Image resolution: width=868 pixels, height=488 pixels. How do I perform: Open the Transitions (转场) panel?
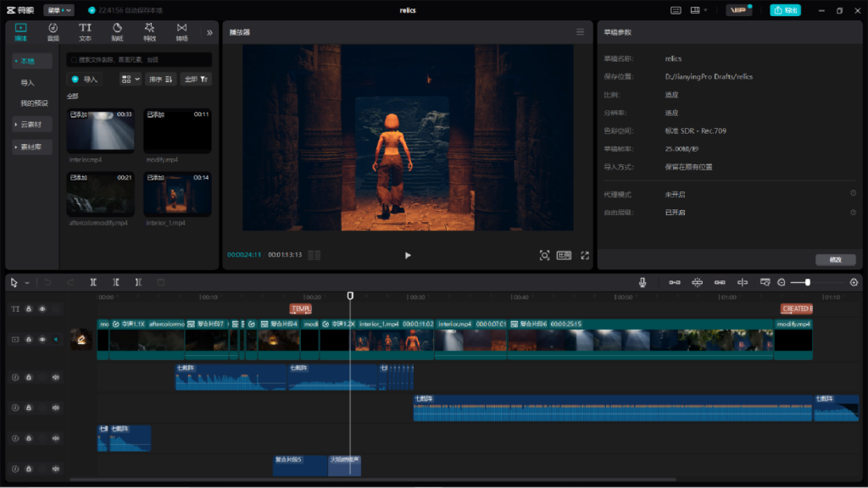coord(181,31)
